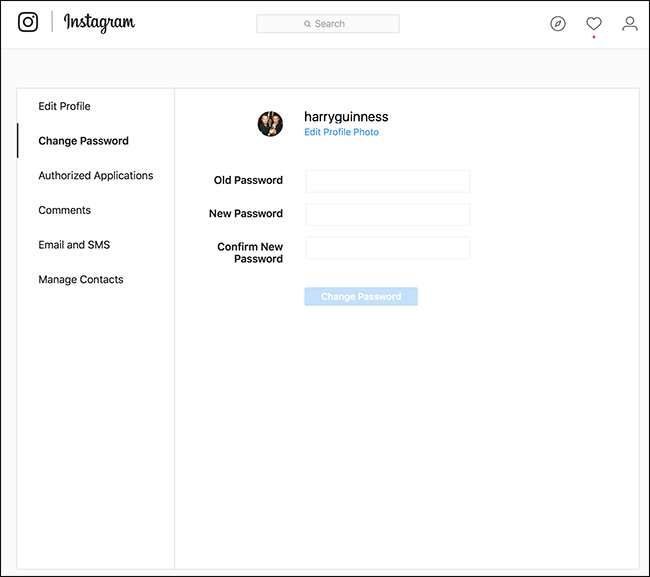Click the harryguinness username text

coord(346,117)
